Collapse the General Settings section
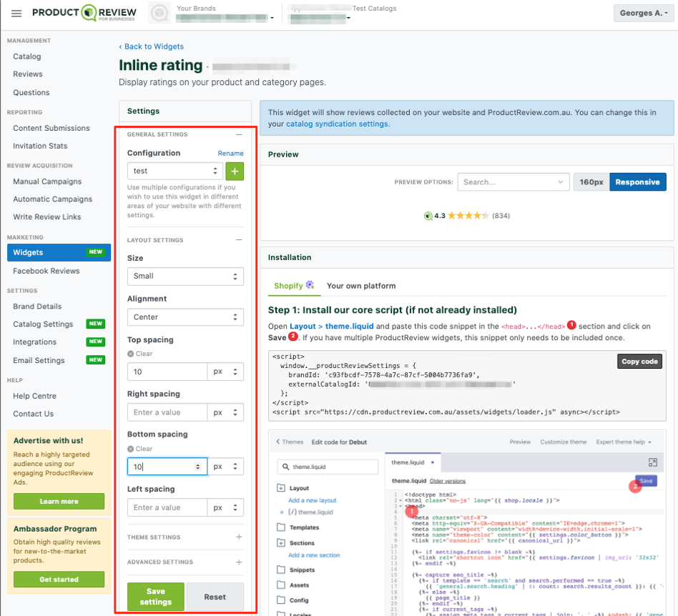 click(239, 134)
